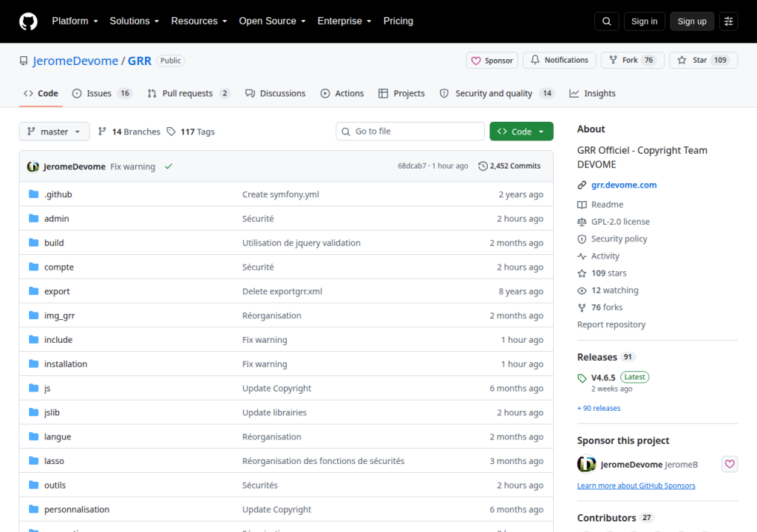Open the Discussions tab
The image size is (757, 532).
pos(275,93)
